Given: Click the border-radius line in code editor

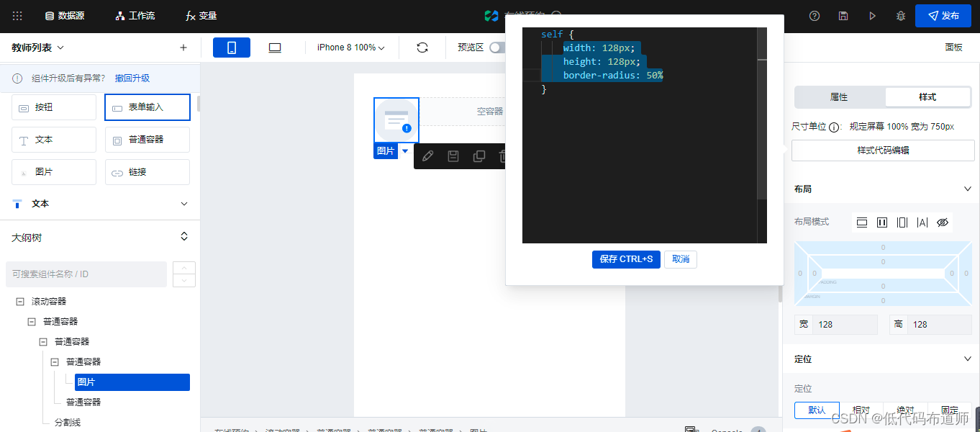Looking at the screenshot, I should 613,76.
